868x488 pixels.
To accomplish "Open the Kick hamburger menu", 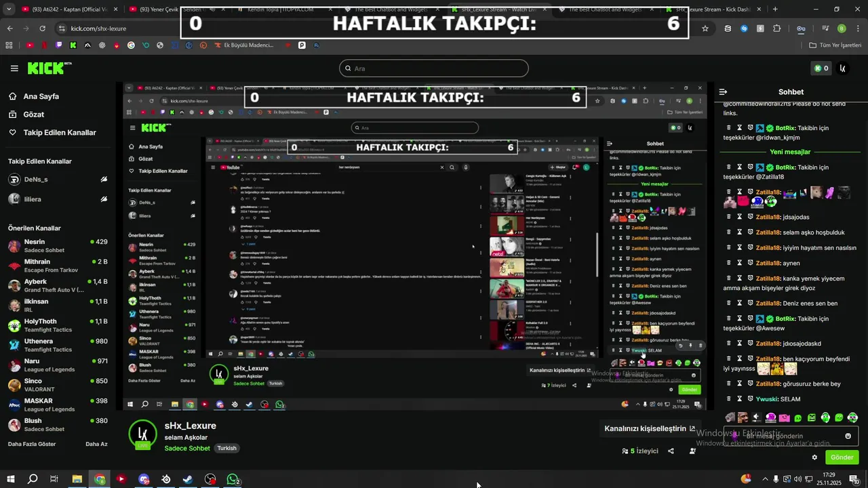I will tap(14, 68).
